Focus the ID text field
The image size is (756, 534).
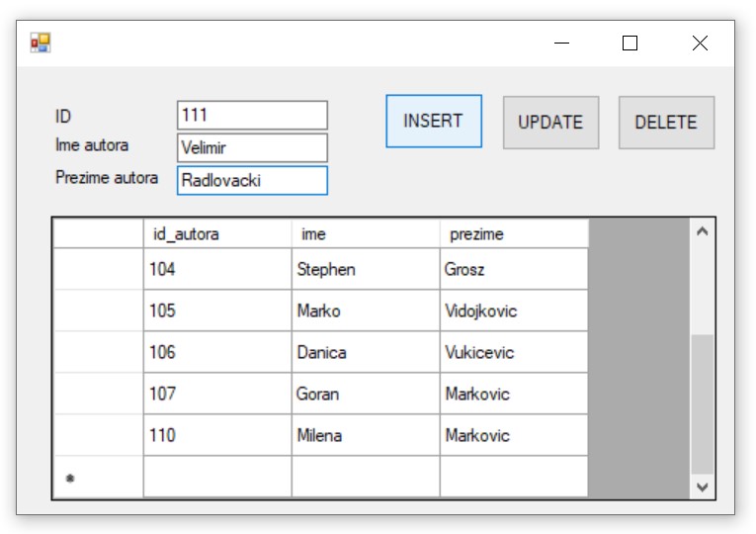click(x=252, y=115)
